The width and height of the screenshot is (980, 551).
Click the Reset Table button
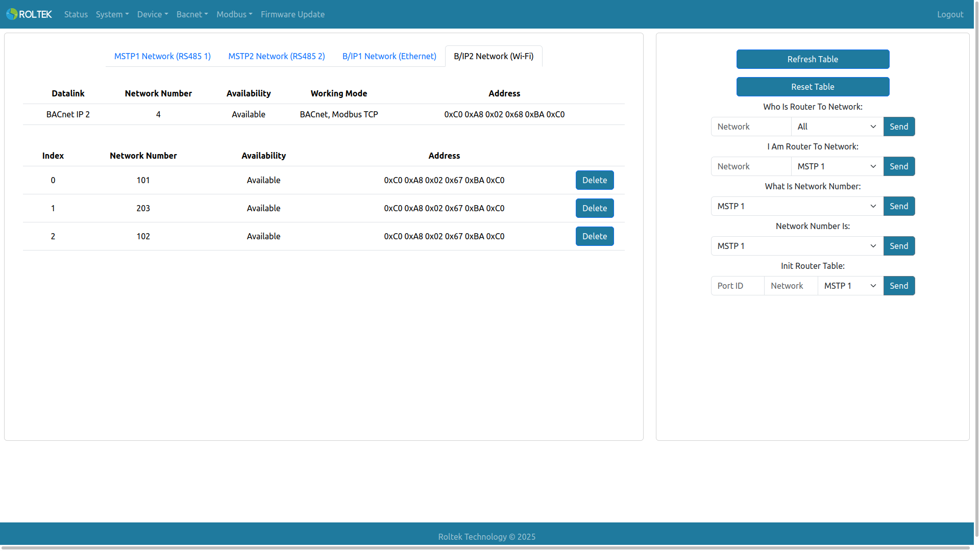(813, 87)
